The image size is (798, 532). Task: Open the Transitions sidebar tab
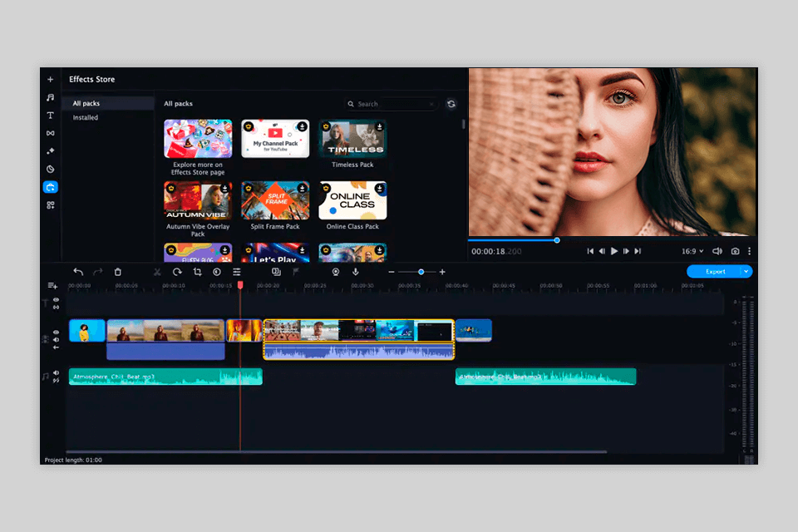tap(51, 133)
